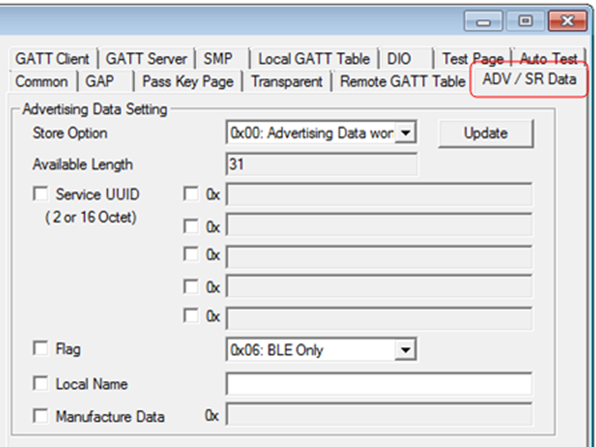Open the Local GATT Table tab
This screenshot has width=596, height=447.
tap(314, 59)
